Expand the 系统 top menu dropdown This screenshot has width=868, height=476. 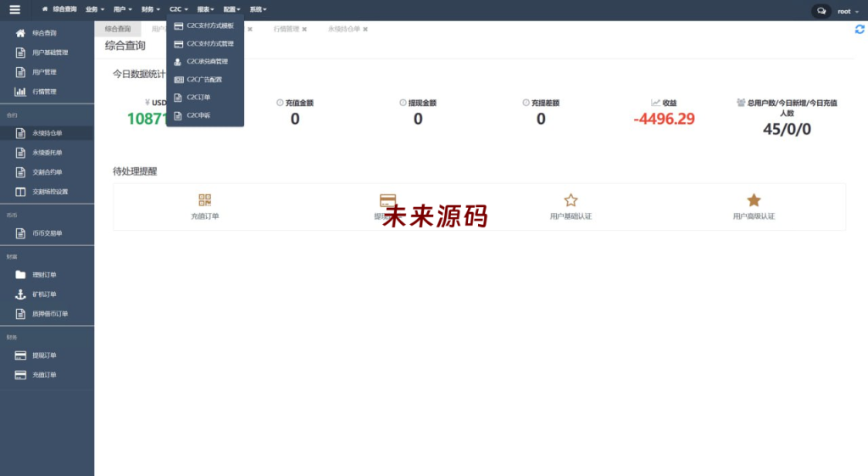click(258, 9)
